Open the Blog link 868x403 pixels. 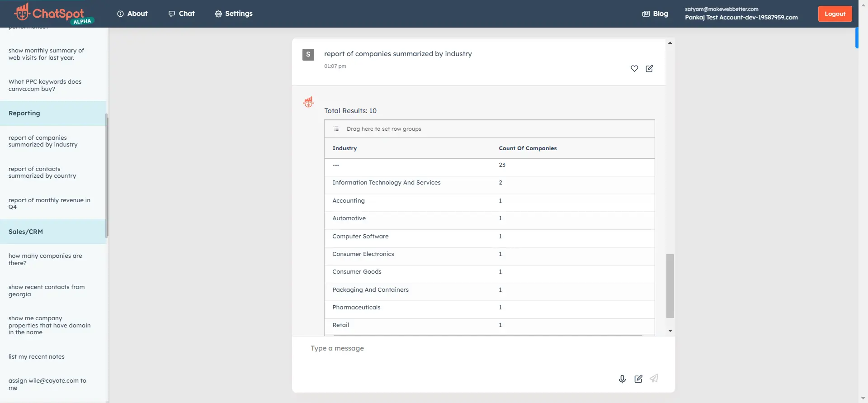(655, 14)
